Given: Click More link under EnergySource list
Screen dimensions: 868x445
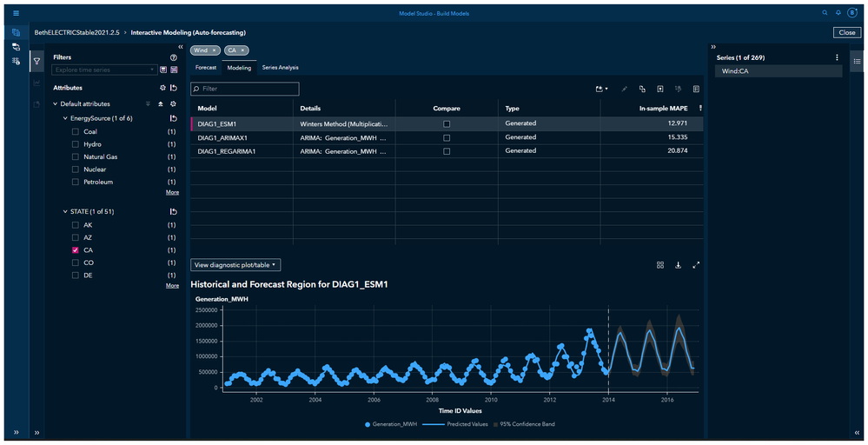Looking at the screenshot, I should click(x=172, y=192).
